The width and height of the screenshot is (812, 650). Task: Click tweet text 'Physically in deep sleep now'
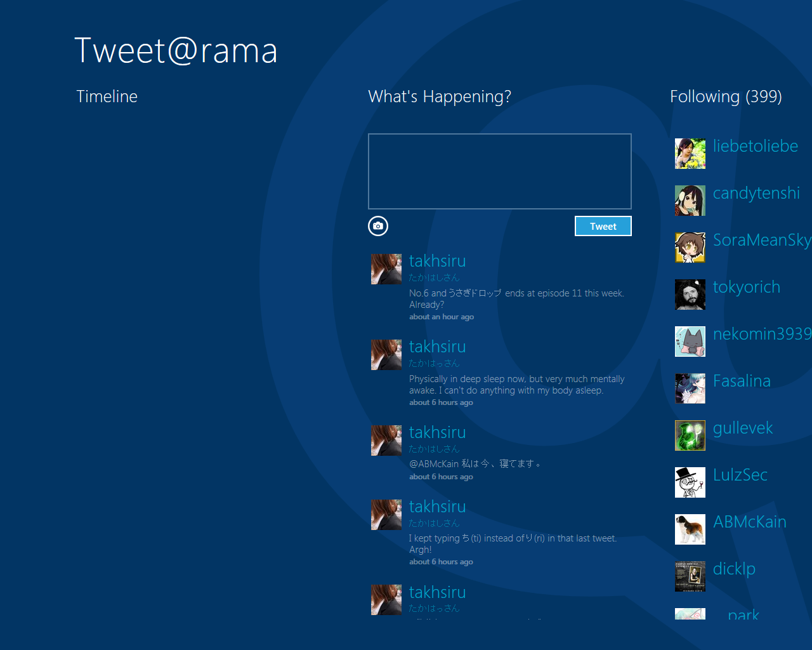[517, 385]
